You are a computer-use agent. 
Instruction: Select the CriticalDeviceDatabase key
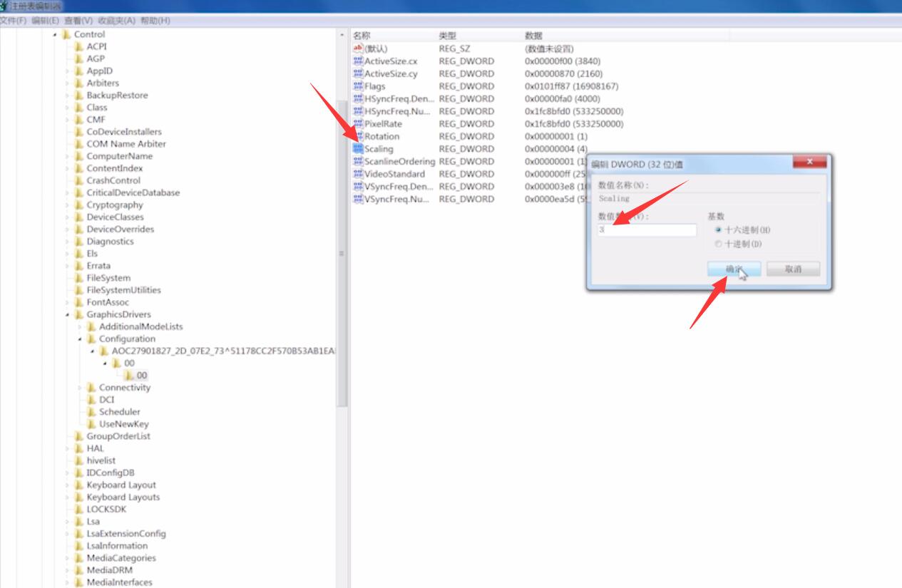coord(133,192)
